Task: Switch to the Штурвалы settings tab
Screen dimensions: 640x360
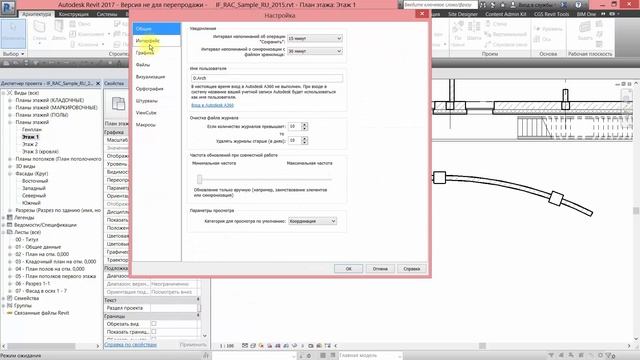Action: point(156,101)
